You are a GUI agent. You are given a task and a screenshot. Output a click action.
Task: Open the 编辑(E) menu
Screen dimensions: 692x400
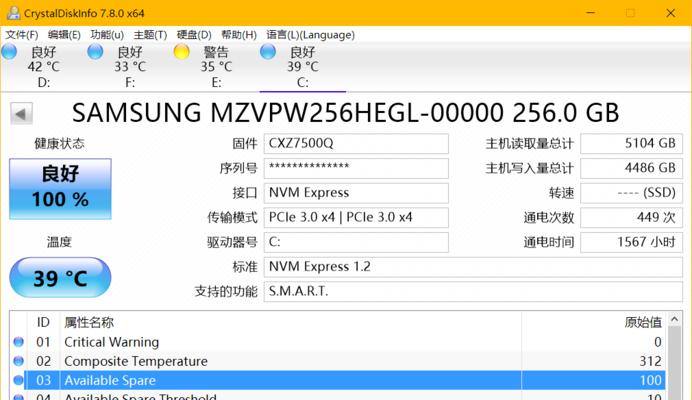click(64, 35)
